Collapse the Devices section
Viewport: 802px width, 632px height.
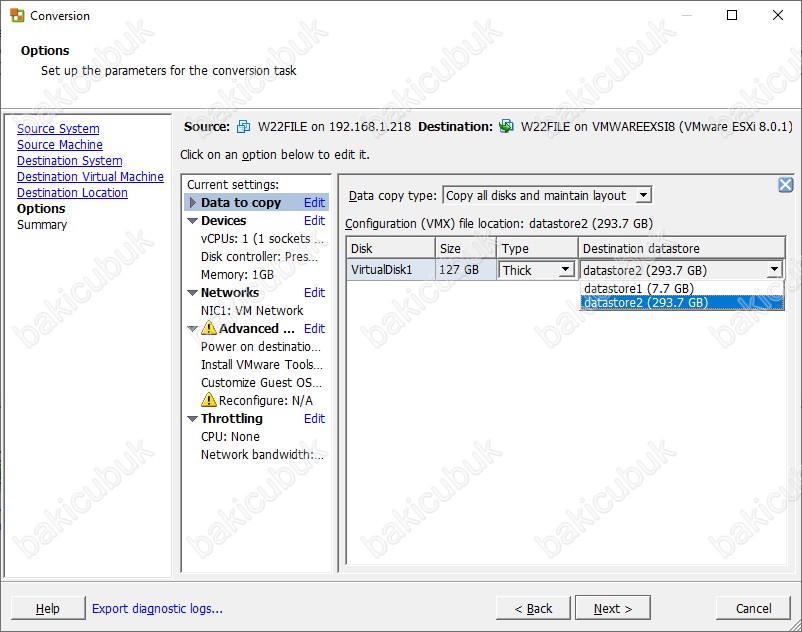[192, 221]
